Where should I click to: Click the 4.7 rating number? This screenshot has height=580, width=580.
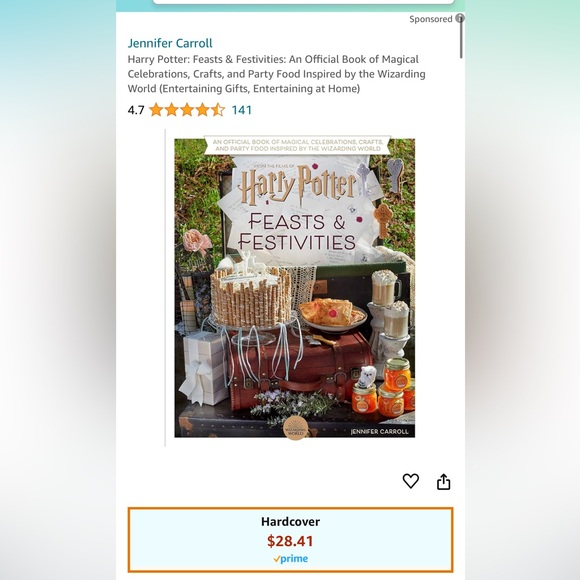point(136,110)
